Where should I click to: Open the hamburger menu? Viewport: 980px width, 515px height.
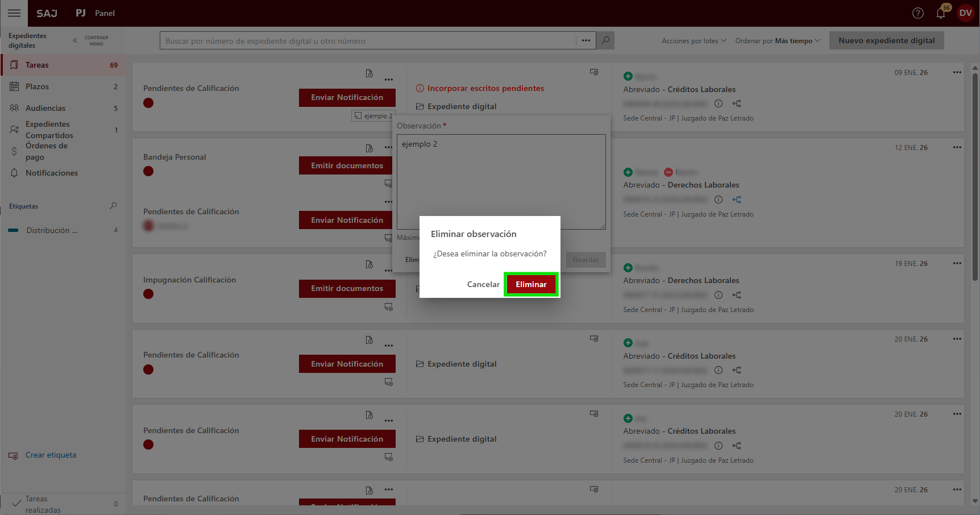14,13
